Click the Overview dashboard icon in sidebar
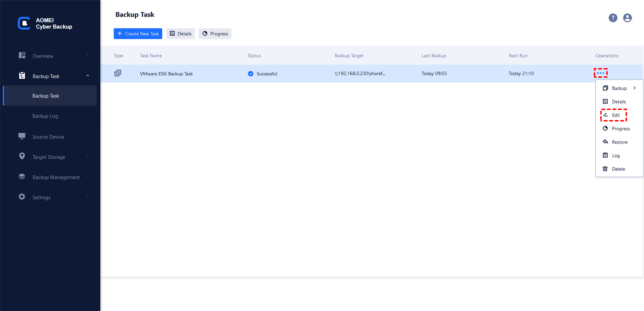The image size is (644, 311). [x=22, y=55]
